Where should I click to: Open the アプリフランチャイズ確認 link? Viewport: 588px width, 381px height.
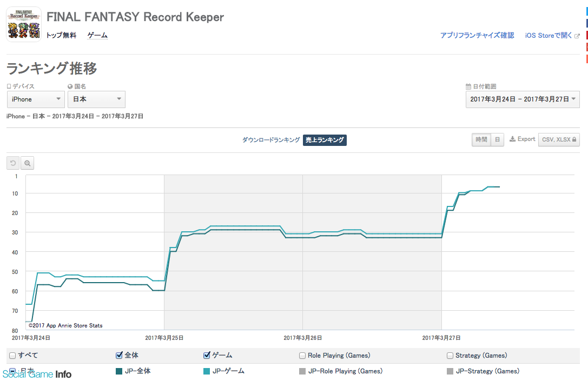[x=477, y=35]
